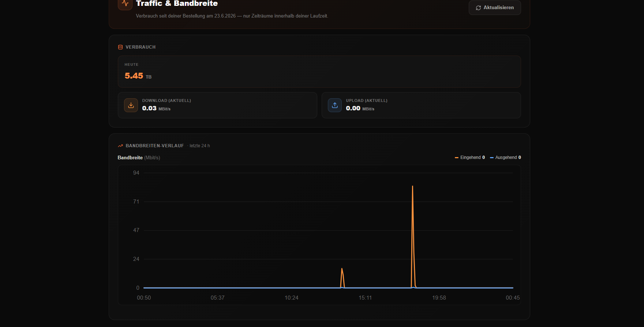Click the Aktualisieren refresh button
This screenshot has height=327, width=644.
(495, 7)
